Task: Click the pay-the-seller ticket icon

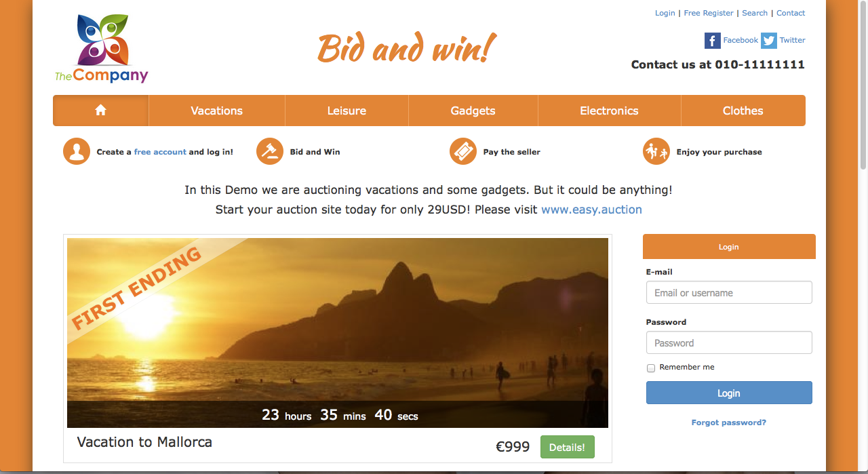Action: click(463, 151)
